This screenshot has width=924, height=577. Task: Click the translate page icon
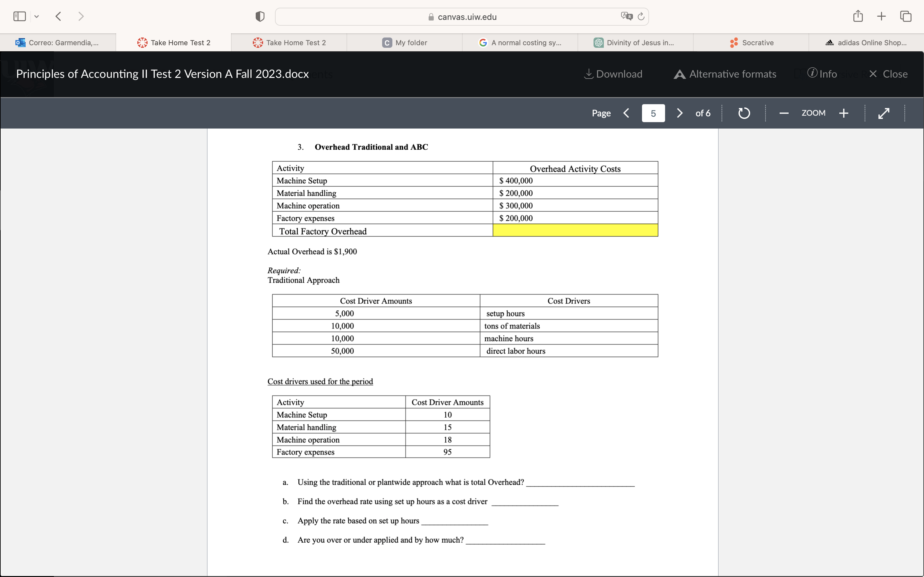tap(626, 16)
